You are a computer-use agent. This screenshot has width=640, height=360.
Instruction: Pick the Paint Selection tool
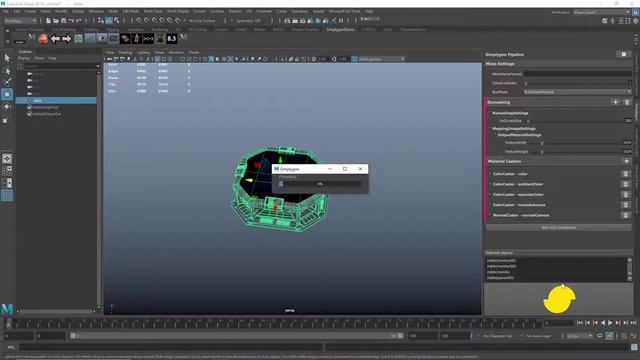7,82
